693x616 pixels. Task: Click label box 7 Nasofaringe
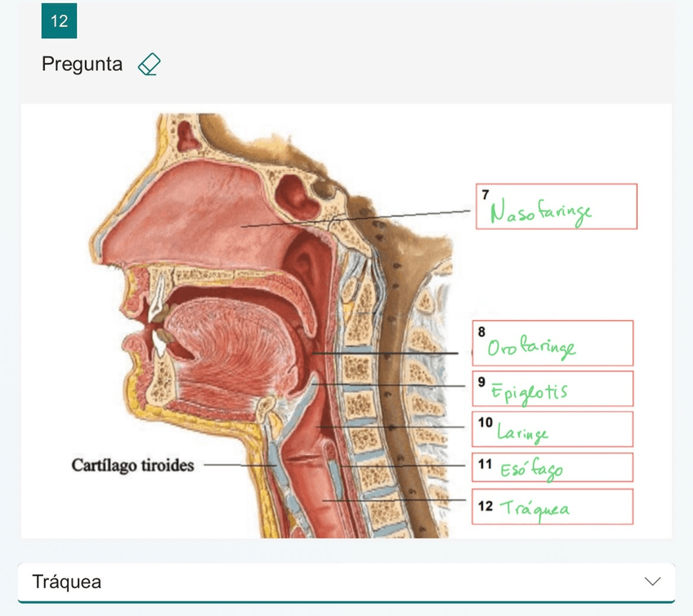557,207
